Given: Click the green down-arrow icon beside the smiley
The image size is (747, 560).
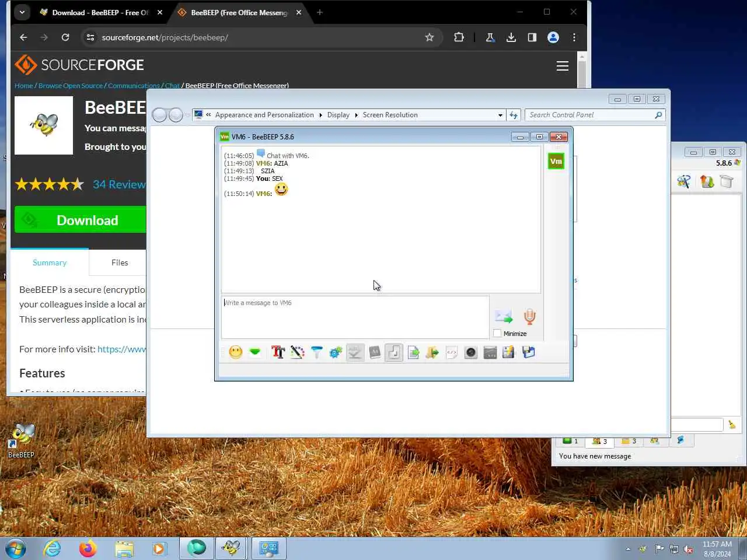Looking at the screenshot, I should pos(255,352).
